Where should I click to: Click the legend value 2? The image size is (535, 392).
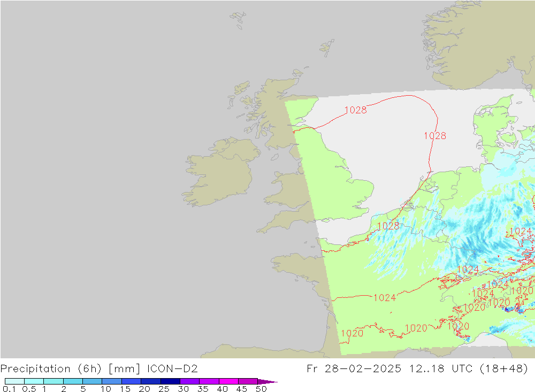[64, 389]
